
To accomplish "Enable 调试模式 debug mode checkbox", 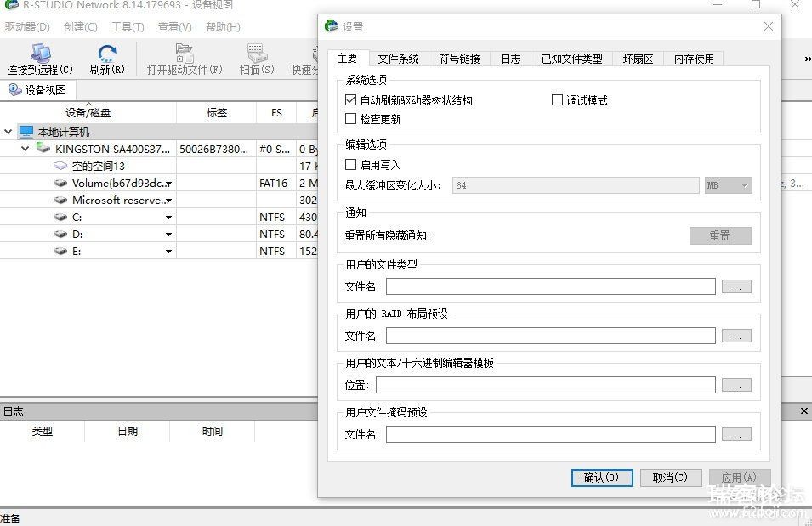I will click(557, 100).
